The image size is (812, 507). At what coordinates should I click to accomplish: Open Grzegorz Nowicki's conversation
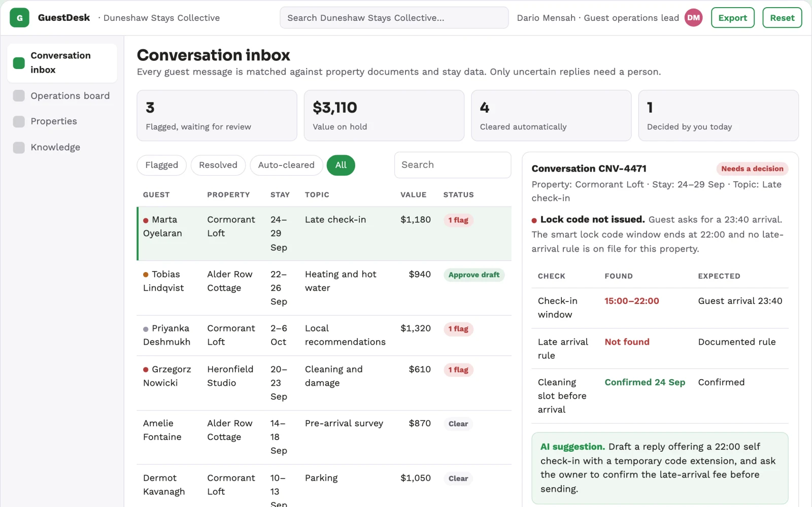pyautogui.click(x=324, y=383)
